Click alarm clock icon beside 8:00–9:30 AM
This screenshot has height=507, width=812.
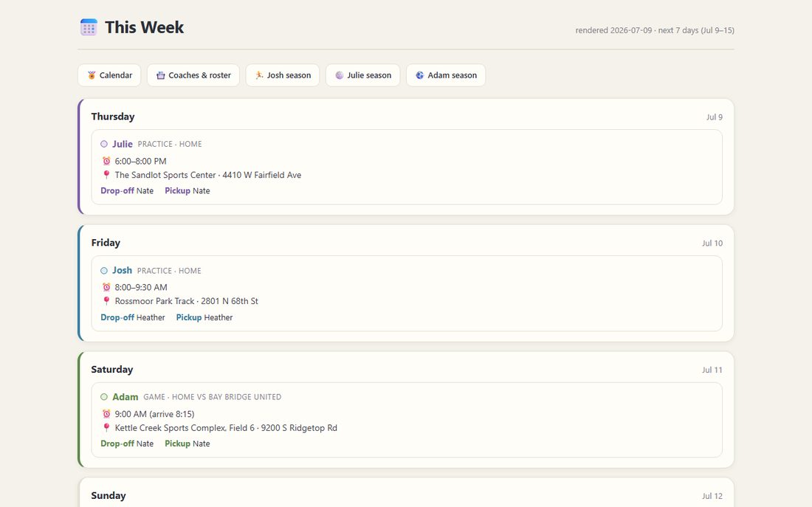tap(106, 287)
